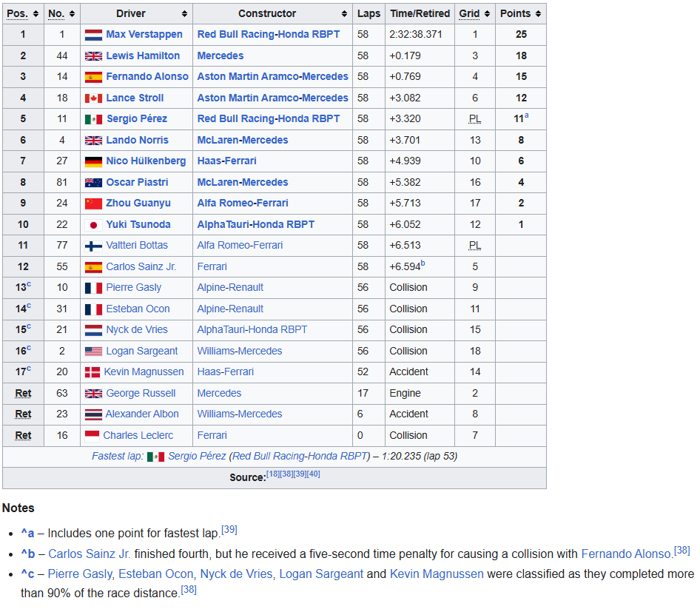Open George Russell driver link
This screenshot has width=700, height=612.
click(x=141, y=393)
